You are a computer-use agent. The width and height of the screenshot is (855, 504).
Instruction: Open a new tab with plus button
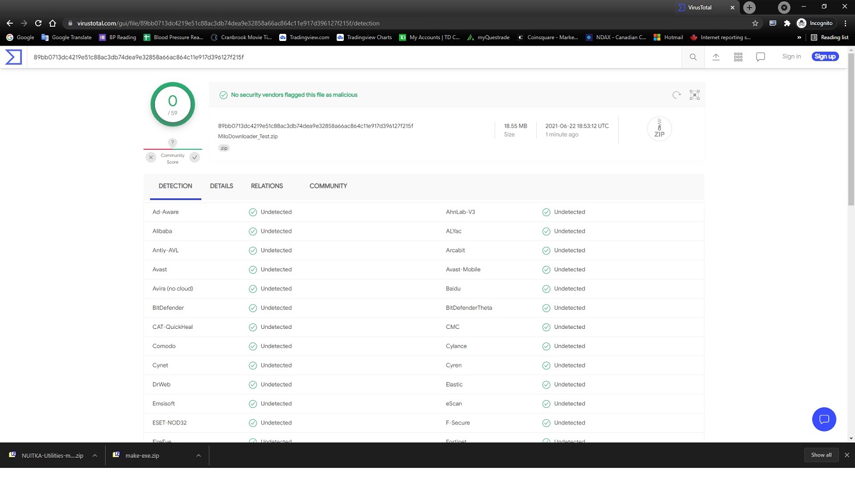tap(750, 8)
